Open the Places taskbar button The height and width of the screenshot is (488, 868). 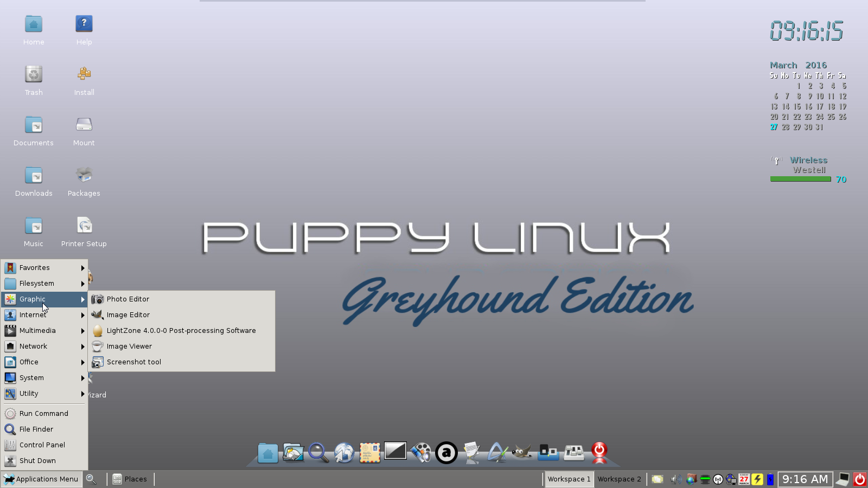pyautogui.click(x=130, y=479)
